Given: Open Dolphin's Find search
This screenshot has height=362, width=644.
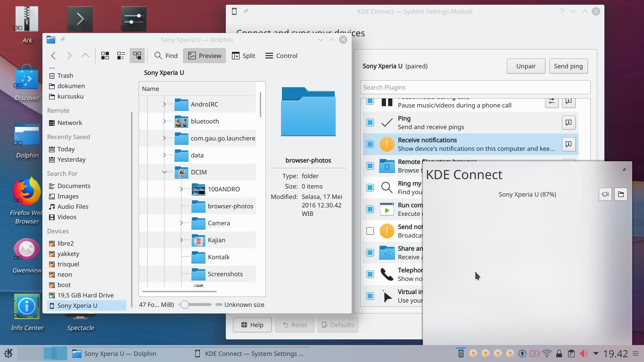Looking at the screenshot, I should click(x=166, y=56).
